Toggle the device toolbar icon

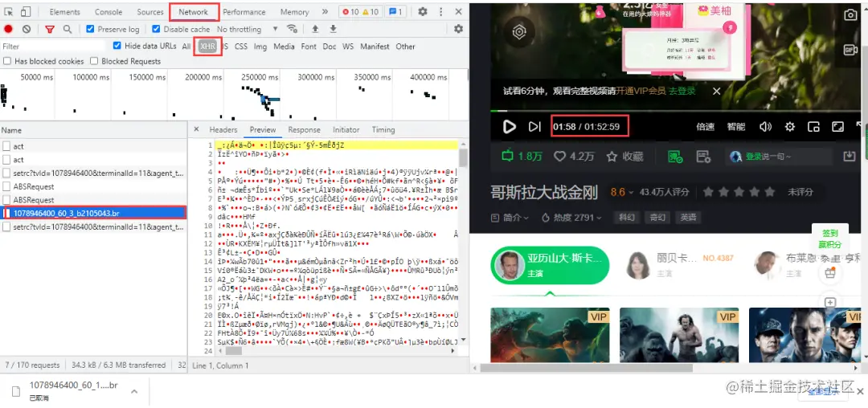pos(26,11)
